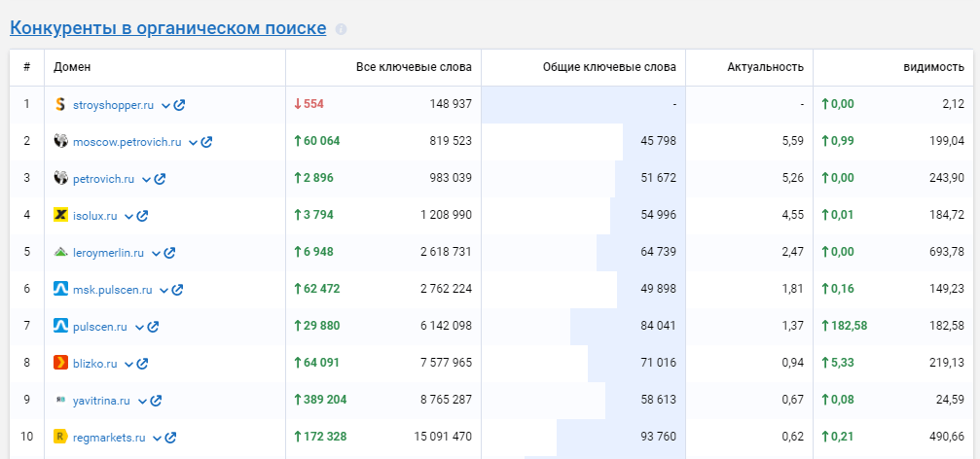Click the petrovich.ru favicon in row 3
The width and height of the screenshot is (980, 459).
(60, 178)
